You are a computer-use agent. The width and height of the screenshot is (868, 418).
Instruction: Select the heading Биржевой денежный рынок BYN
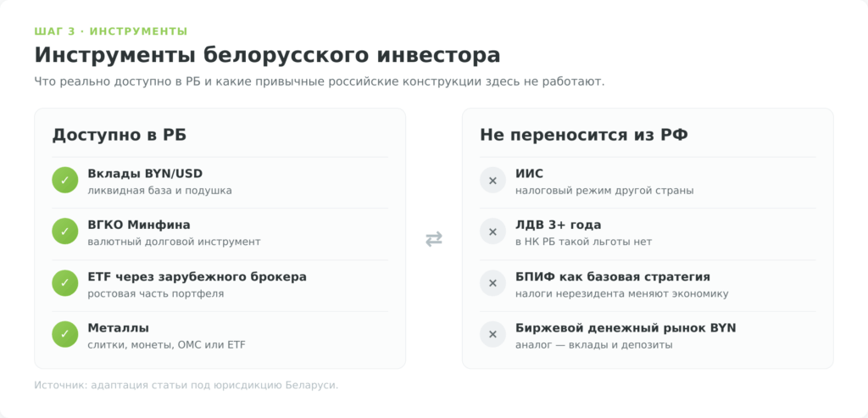pos(626,328)
